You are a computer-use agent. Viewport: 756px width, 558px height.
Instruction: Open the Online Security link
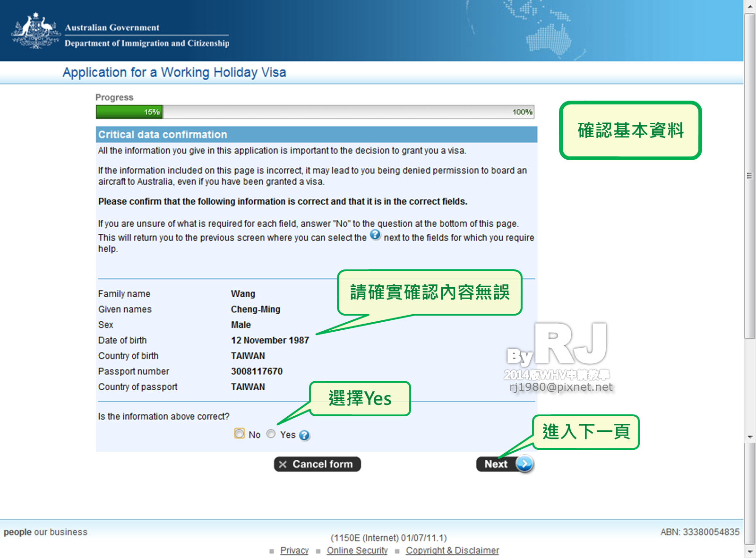click(x=357, y=550)
